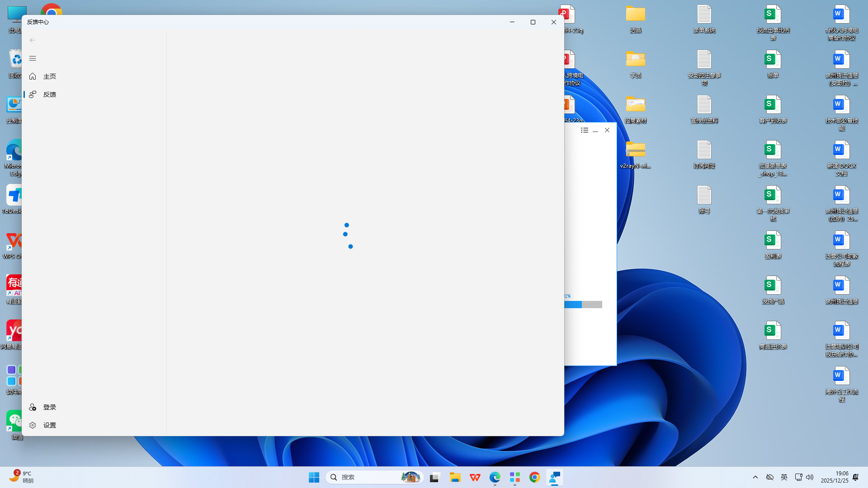Click the back arrow in Feedback Hub

[x=33, y=40]
